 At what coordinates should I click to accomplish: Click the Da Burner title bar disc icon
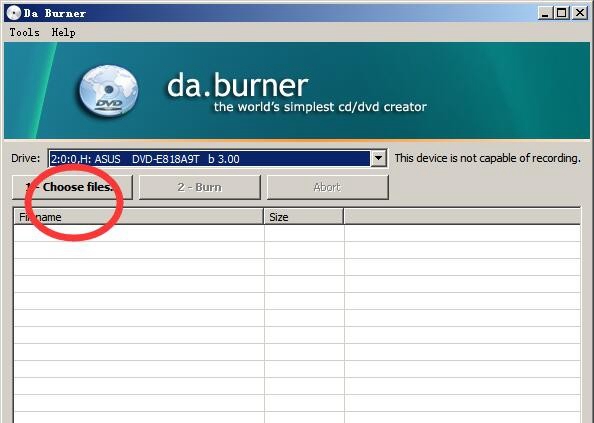click(14, 13)
